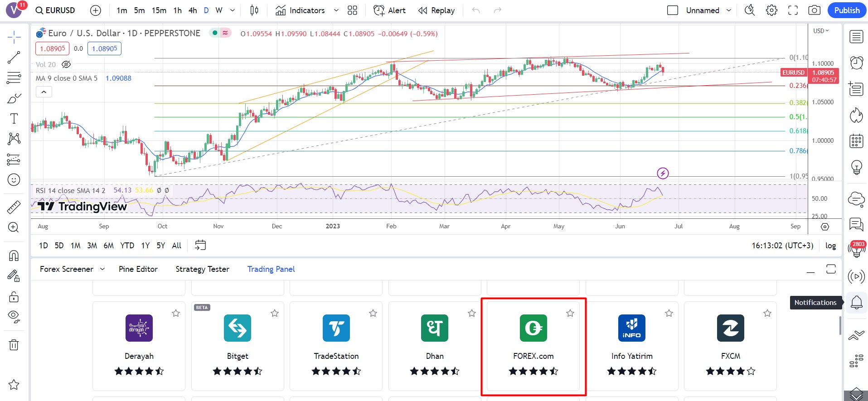Select the crosshair cursor tool
This screenshot has height=401, width=868.
click(14, 37)
